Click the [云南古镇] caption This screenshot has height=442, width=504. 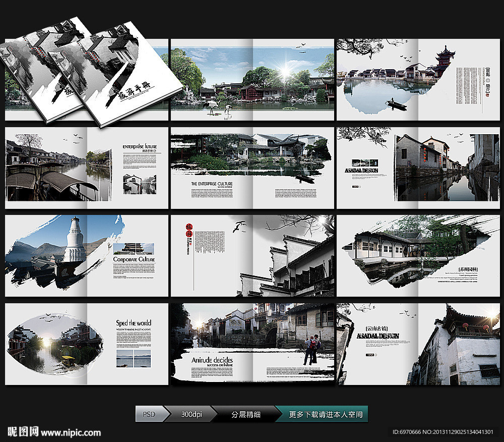(x=376, y=328)
